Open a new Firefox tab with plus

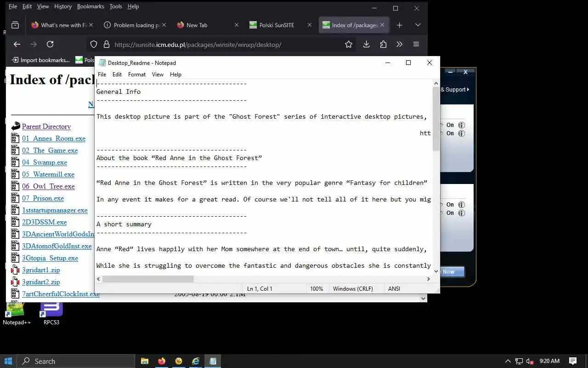click(x=400, y=25)
